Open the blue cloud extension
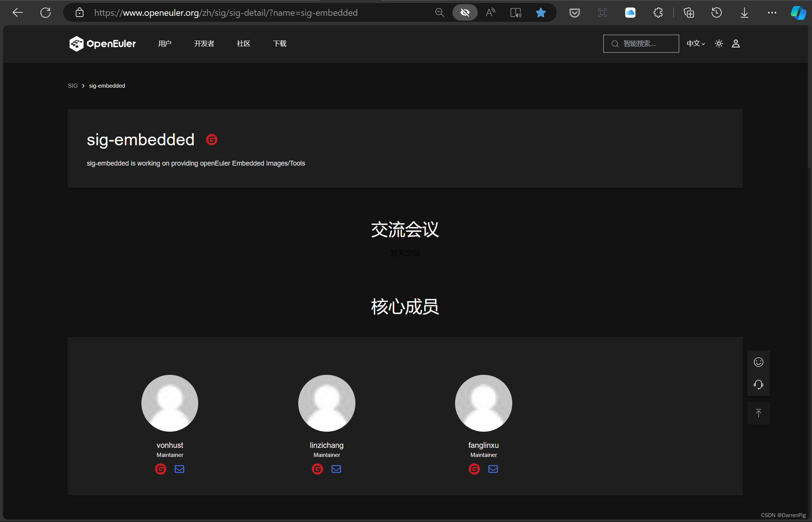Viewport: 812px width, 522px height. (630, 13)
